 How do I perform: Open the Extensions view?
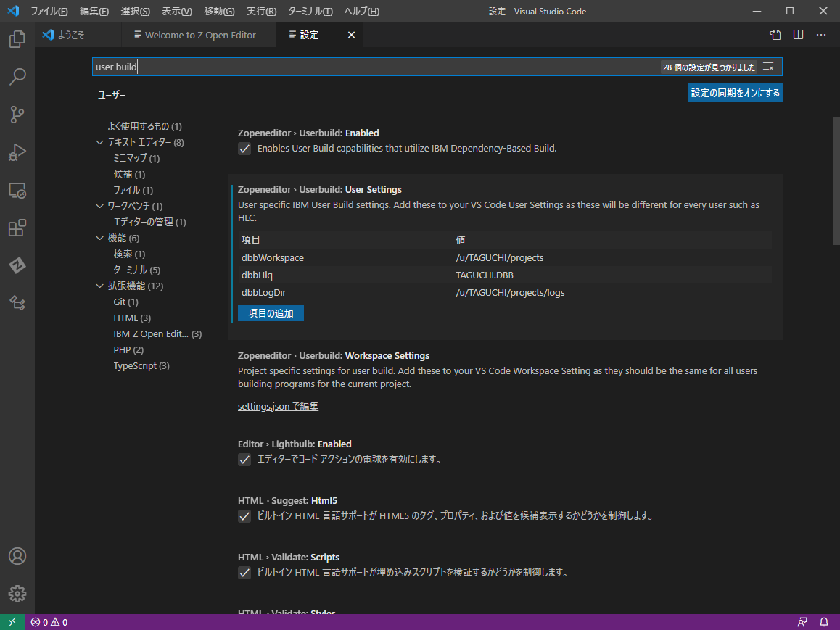[x=17, y=228]
